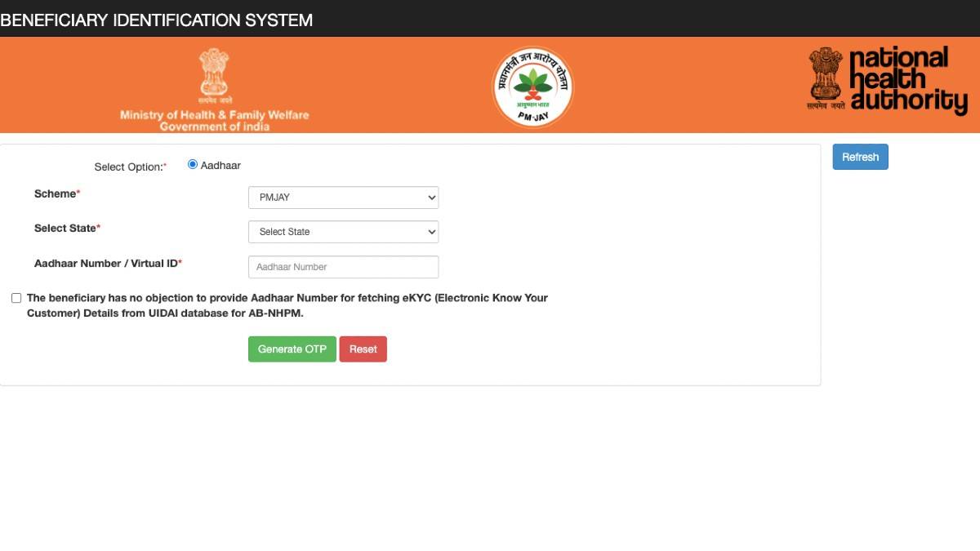The image size is (980, 551).
Task: Click the 'Scheme' field label
Action: pos(56,194)
